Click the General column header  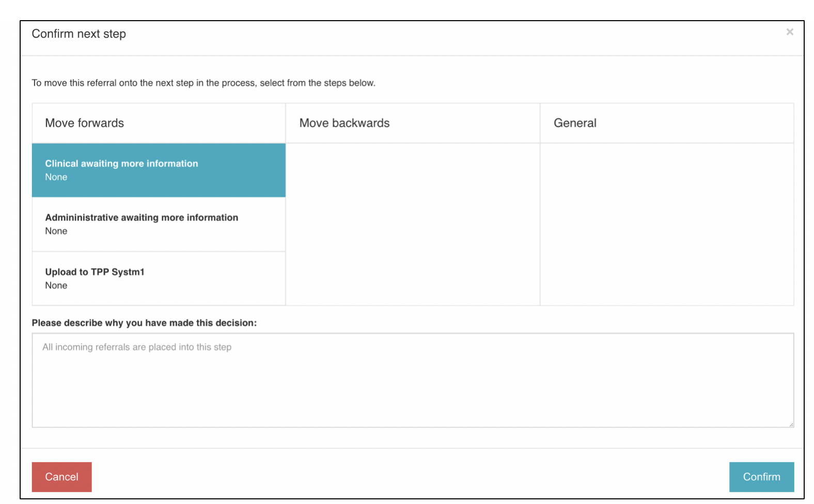pos(575,123)
